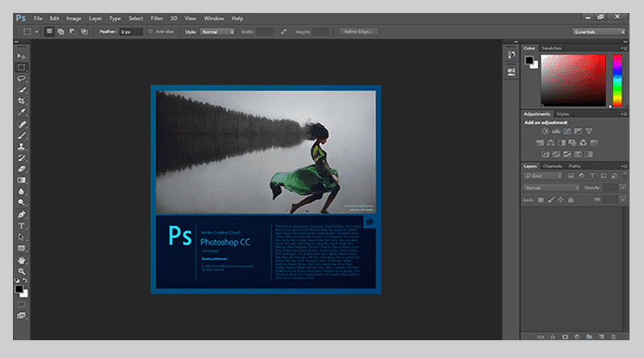The height and width of the screenshot is (358, 644).
Task: Open the Layers panel flyout menu
Action: click(x=625, y=167)
